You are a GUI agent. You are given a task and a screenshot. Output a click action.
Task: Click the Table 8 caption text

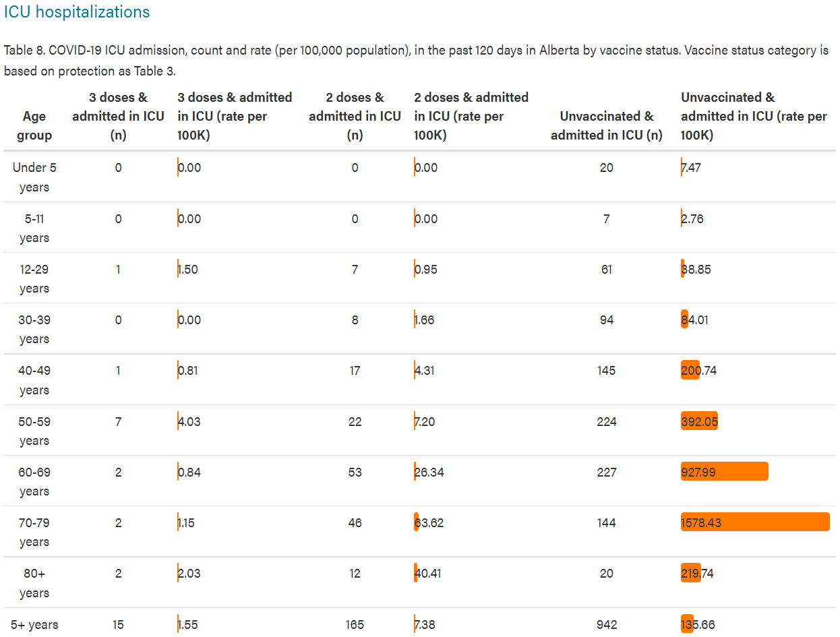[416, 61]
